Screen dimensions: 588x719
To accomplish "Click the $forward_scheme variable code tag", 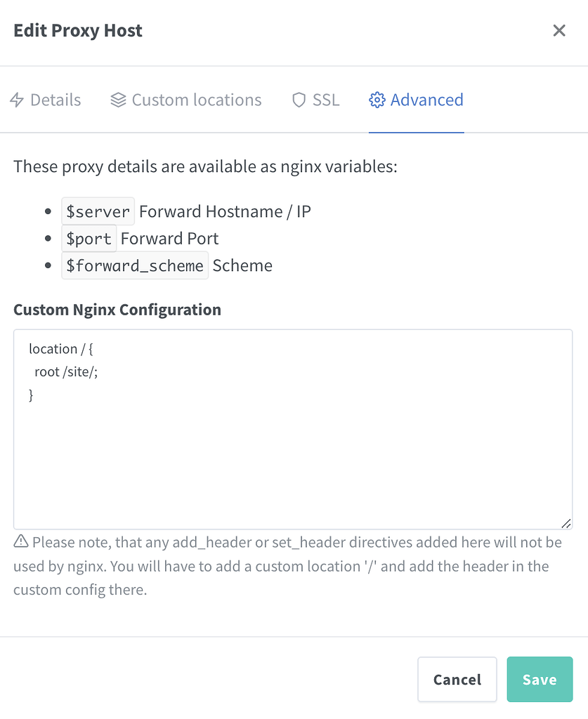I will pyautogui.click(x=135, y=266).
